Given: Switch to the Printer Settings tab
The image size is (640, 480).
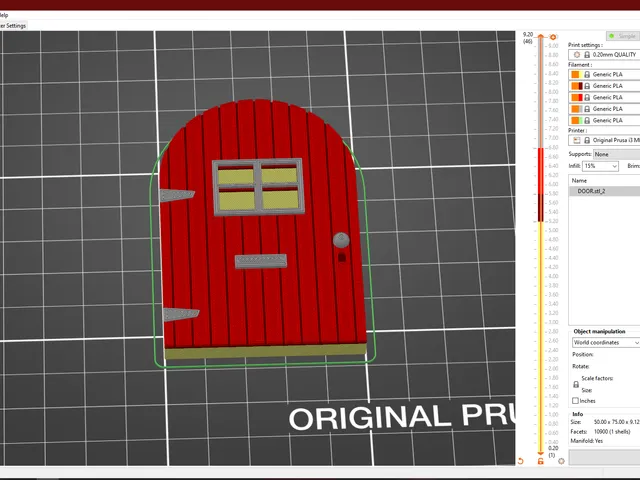Looking at the screenshot, I should (13, 26).
